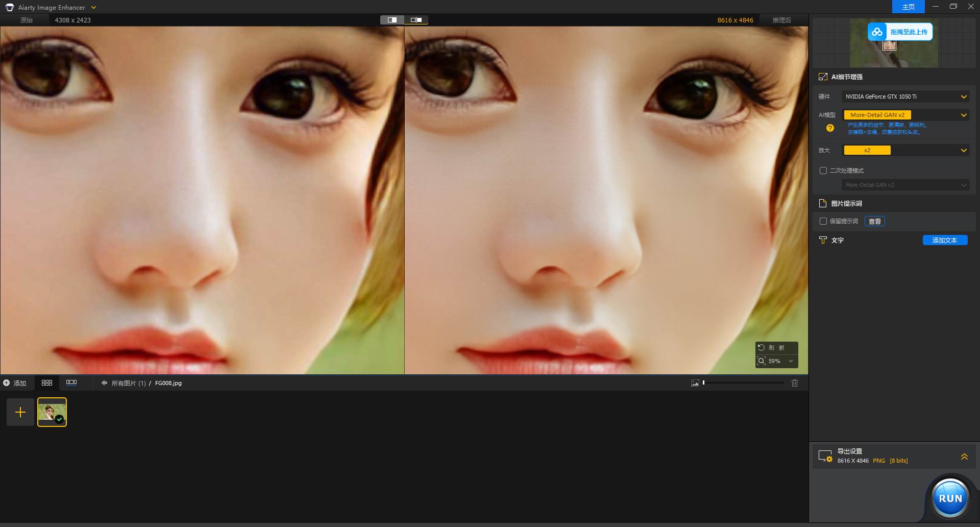The height and width of the screenshot is (527, 980).
Task: Open the 放大 x2 upscale dropdown
Action: pos(905,150)
